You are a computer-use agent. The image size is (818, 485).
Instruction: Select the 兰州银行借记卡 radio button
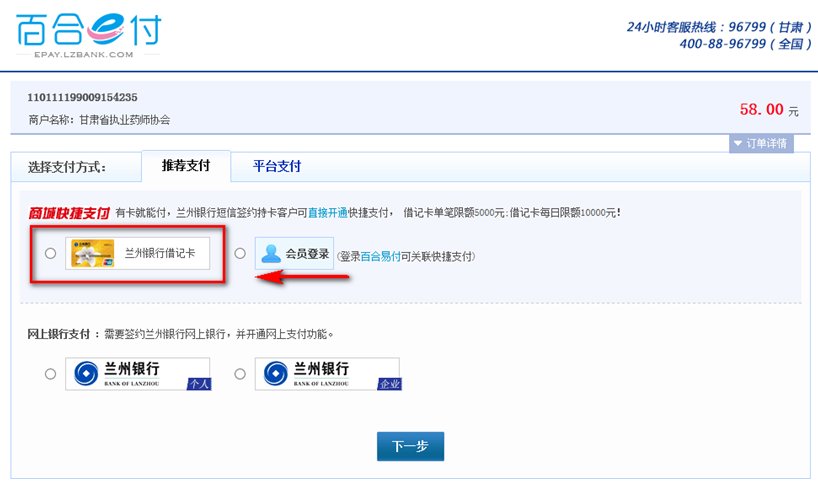(50, 253)
